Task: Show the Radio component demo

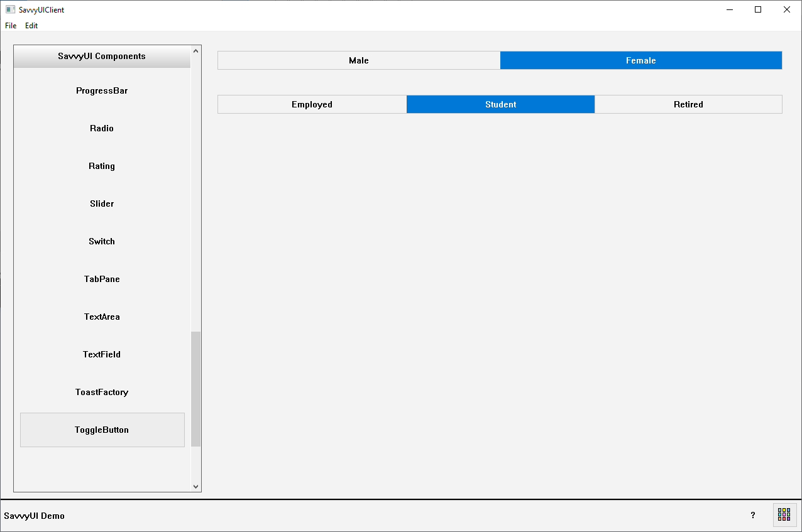Action: click(x=102, y=128)
